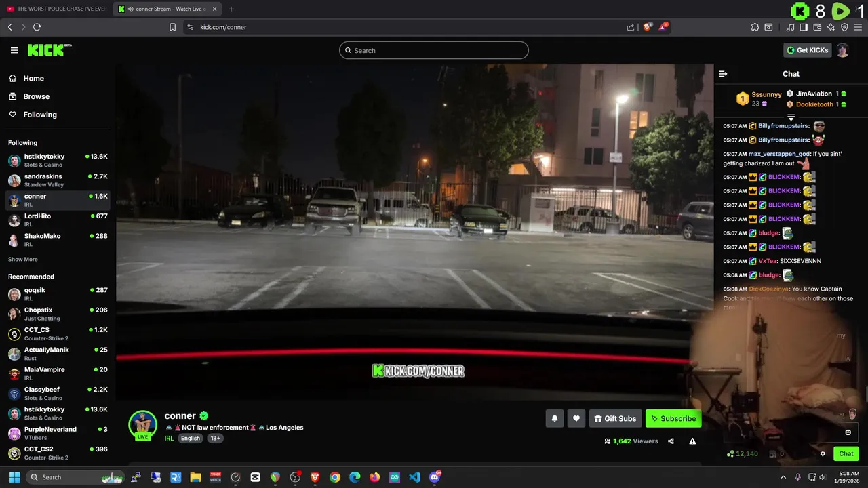The width and height of the screenshot is (868, 488).
Task: Click the Gift Subs button
Action: pos(615,419)
